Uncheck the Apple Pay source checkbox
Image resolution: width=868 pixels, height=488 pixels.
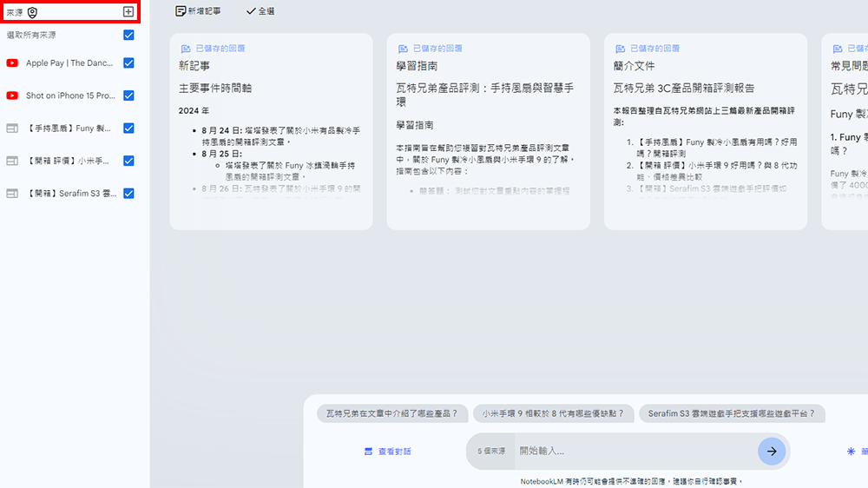point(128,63)
